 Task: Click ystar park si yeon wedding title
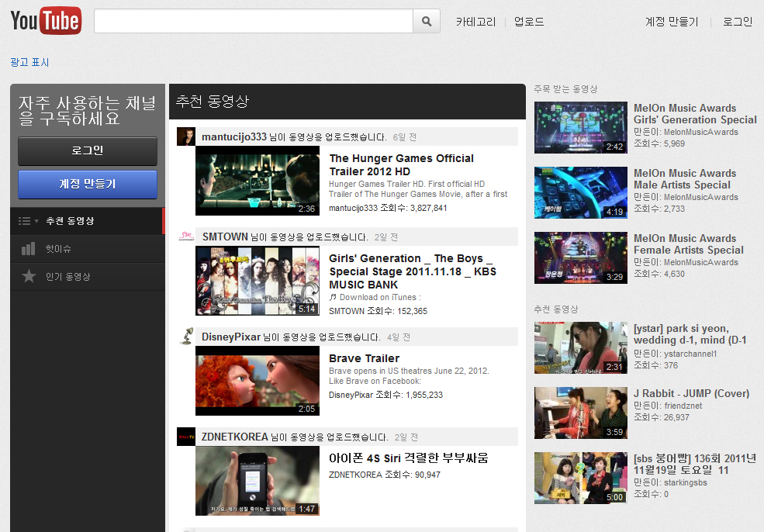click(x=690, y=334)
